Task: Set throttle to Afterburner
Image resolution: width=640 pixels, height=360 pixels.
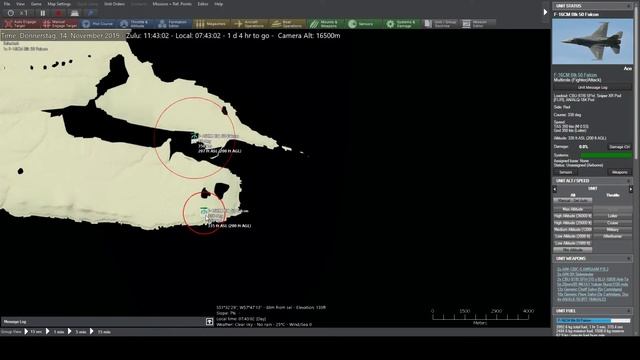Action: (613, 236)
